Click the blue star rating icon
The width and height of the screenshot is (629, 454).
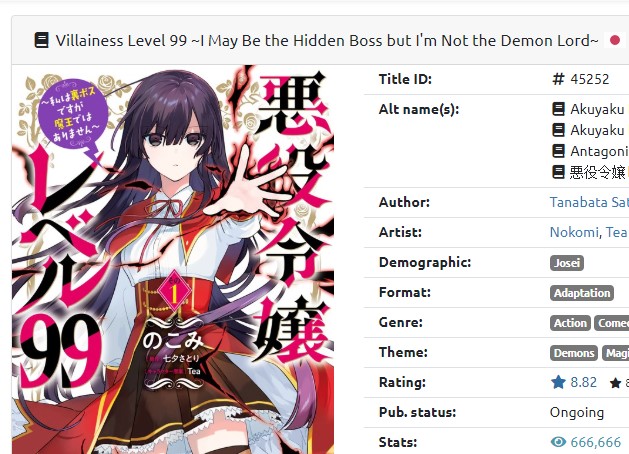pyautogui.click(x=558, y=382)
